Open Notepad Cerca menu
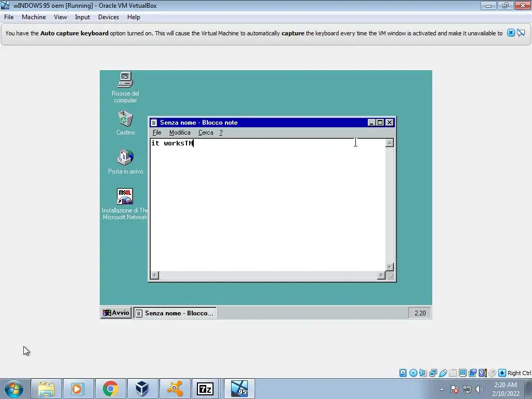The image size is (532, 399). tap(206, 132)
